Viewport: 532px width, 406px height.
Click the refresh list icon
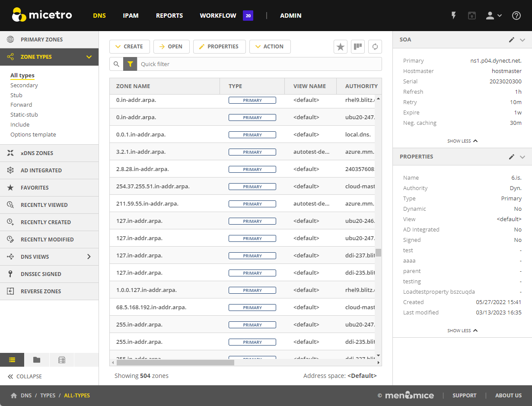pos(375,47)
